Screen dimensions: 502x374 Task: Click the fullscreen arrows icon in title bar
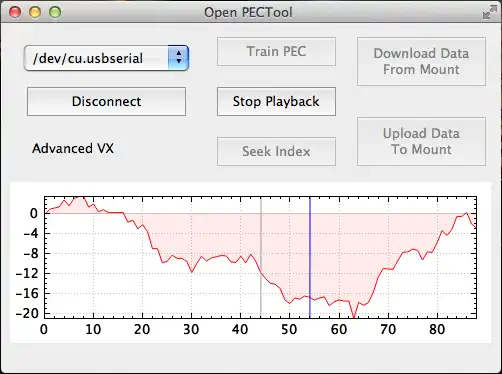(x=489, y=12)
